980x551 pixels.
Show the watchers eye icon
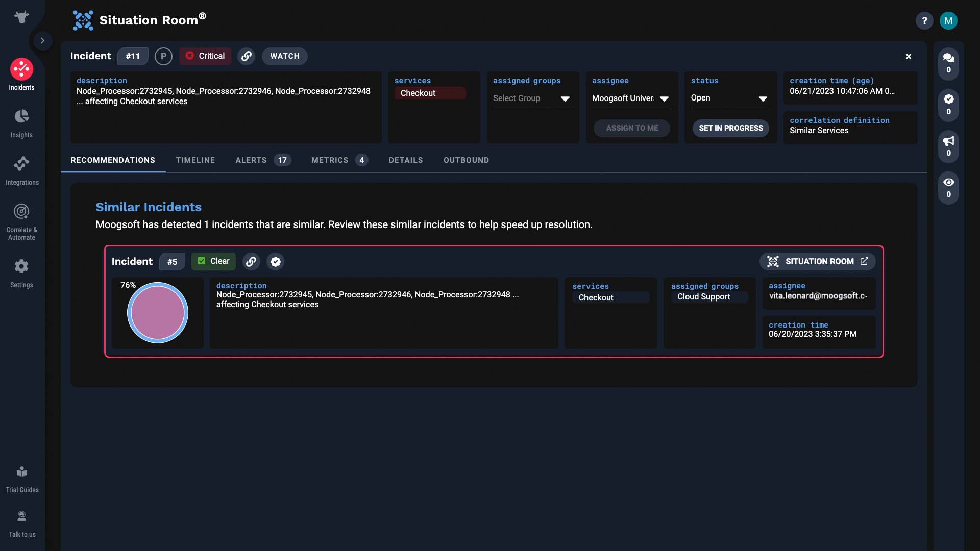click(948, 187)
